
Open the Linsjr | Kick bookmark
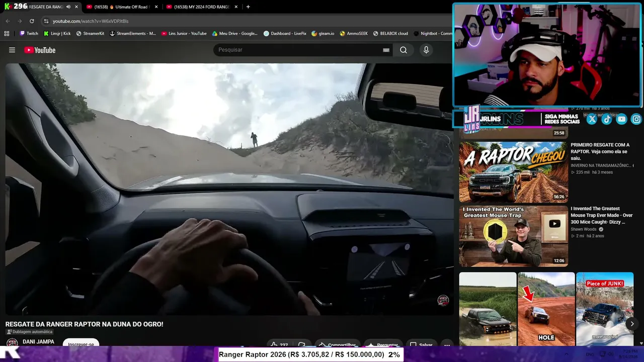pos(57,34)
